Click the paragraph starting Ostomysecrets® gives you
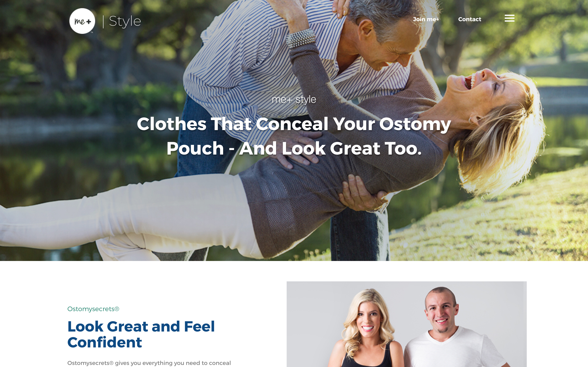The width and height of the screenshot is (588, 367). tap(149, 363)
